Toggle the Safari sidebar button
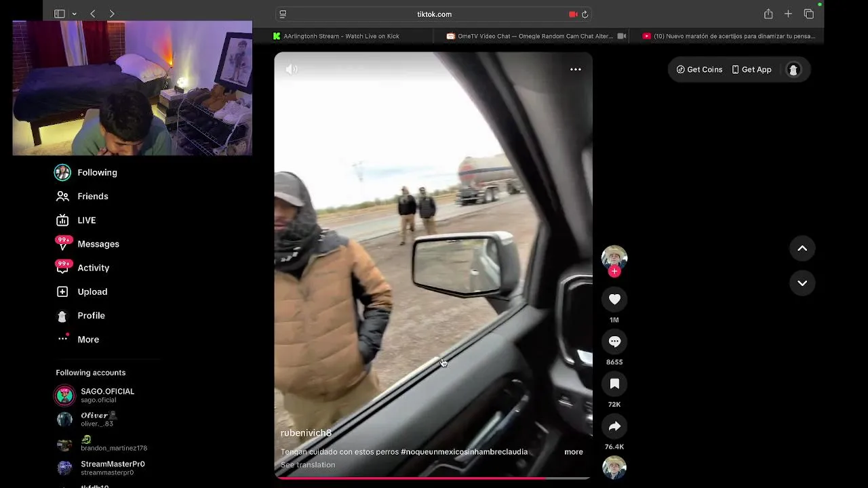Viewport: 868px width, 488px height. click(x=60, y=14)
